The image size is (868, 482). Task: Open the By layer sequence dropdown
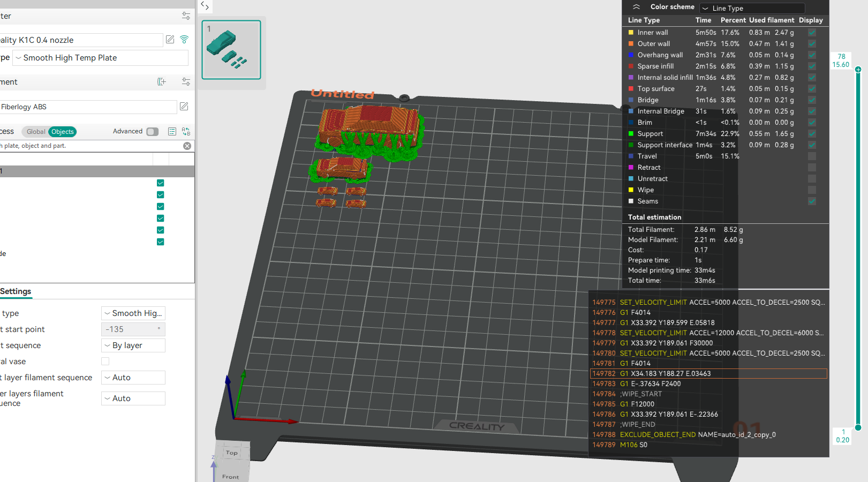[133, 345]
